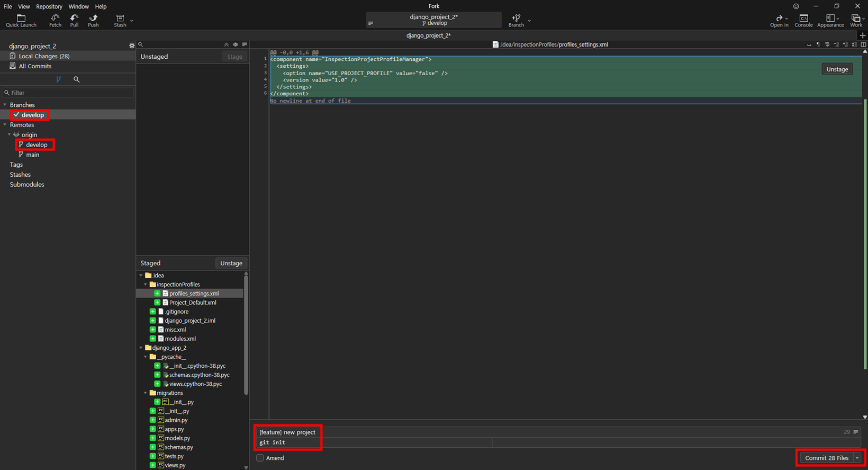
Task: Open commit message options icon beside counter
Action: click(856, 432)
